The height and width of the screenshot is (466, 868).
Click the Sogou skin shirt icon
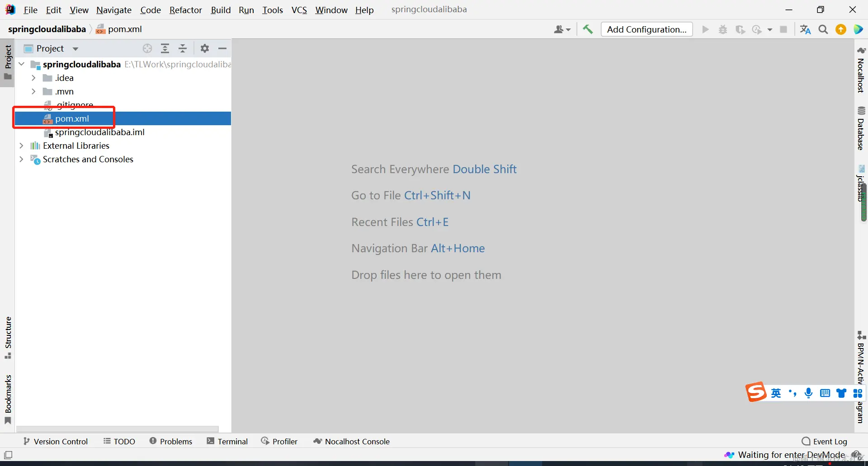point(841,393)
